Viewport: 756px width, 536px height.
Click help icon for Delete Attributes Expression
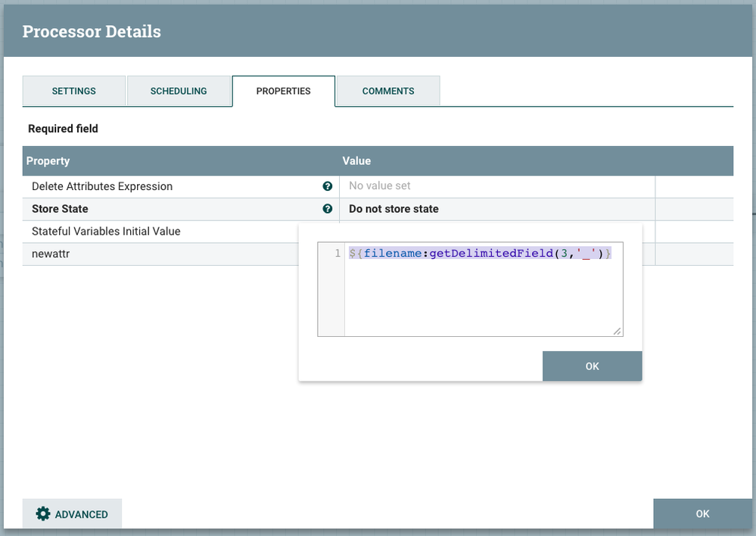point(328,186)
